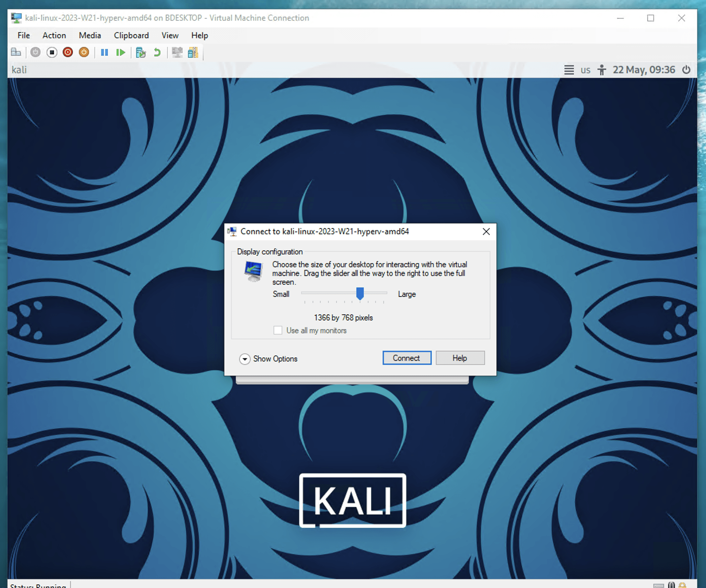
Task: Expand Show Options in connect dialog
Action: tap(245, 359)
